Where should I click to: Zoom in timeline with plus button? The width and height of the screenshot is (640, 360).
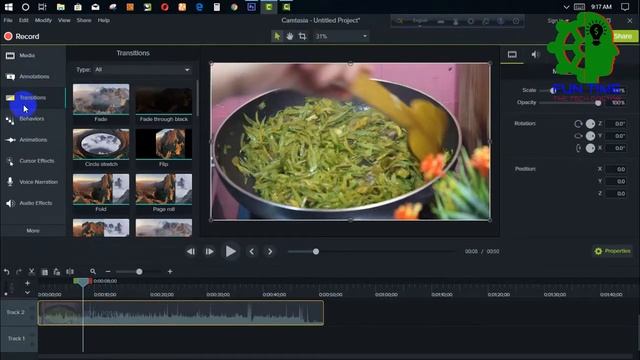(170, 271)
